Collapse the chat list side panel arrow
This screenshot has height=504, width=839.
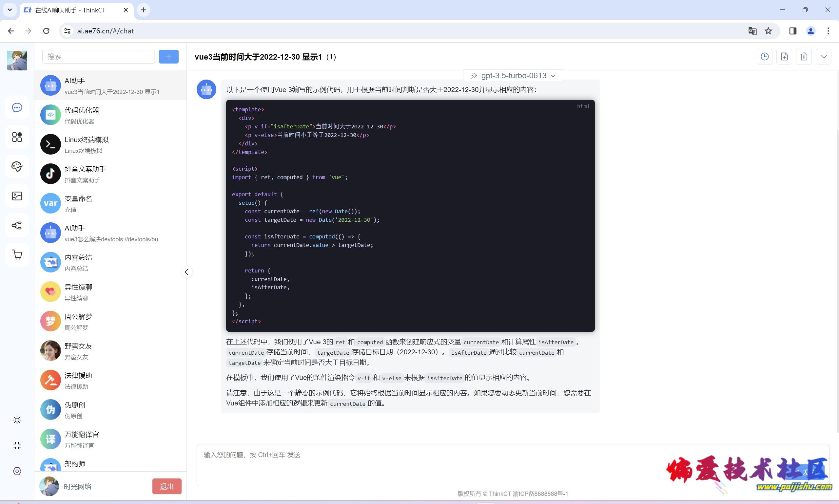[186, 272]
